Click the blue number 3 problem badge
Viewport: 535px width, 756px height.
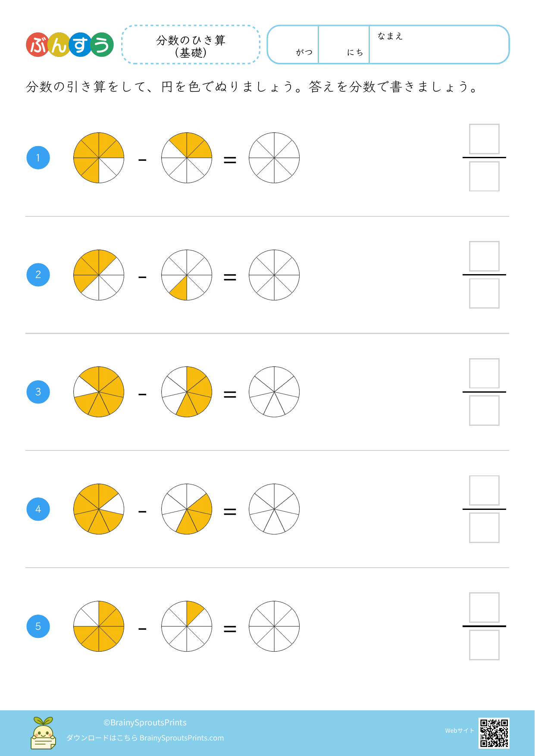click(x=38, y=392)
